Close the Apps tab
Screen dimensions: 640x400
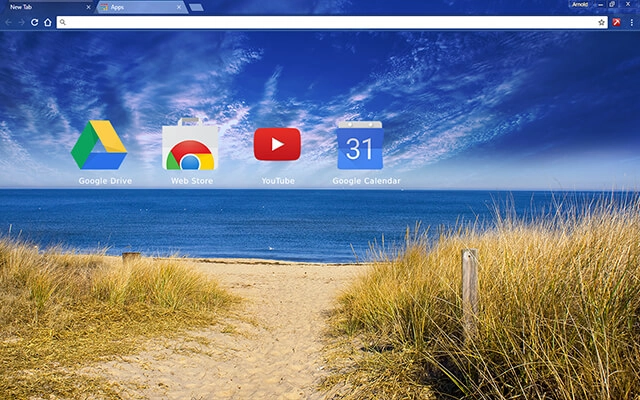click(179, 7)
